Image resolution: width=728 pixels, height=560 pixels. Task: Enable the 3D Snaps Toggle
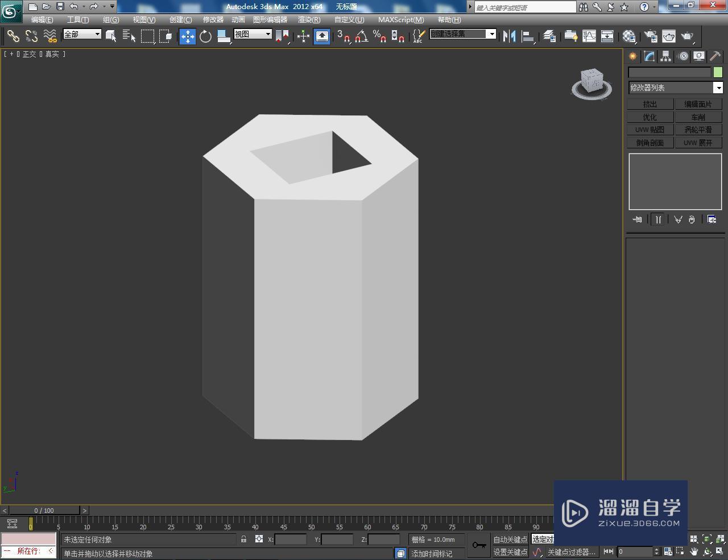click(340, 36)
